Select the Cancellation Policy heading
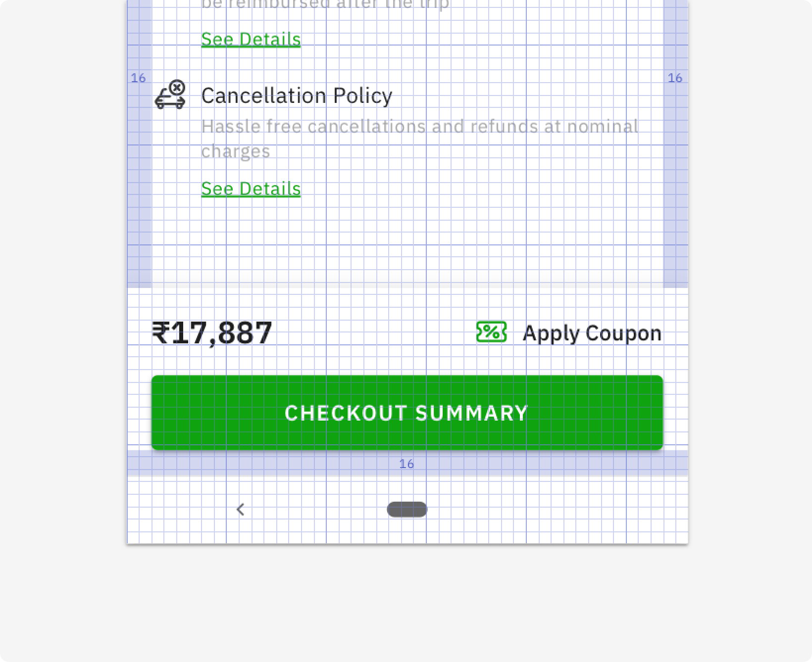Viewport: 812px width, 662px height. pyautogui.click(x=297, y=95)
